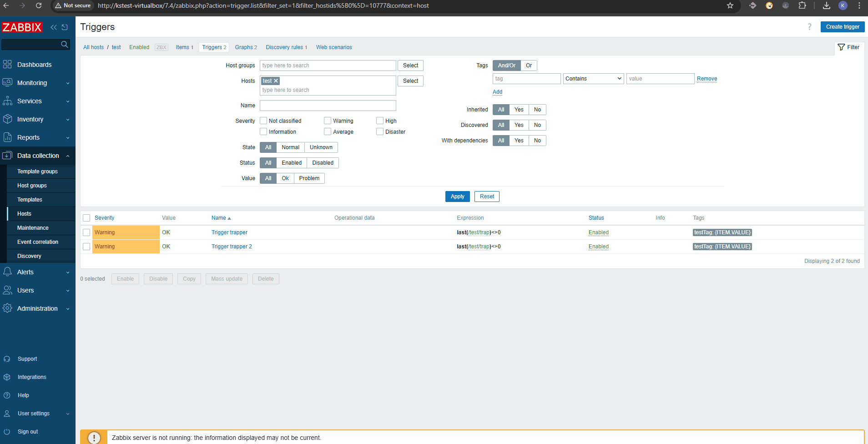Open the Discovery rules tab
This screenshot has width=868, height=444.
pos(286,47)
